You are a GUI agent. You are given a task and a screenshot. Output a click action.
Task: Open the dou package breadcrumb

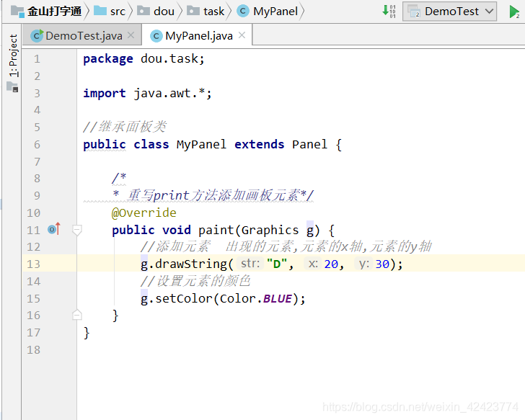click(x=156, y=12)
